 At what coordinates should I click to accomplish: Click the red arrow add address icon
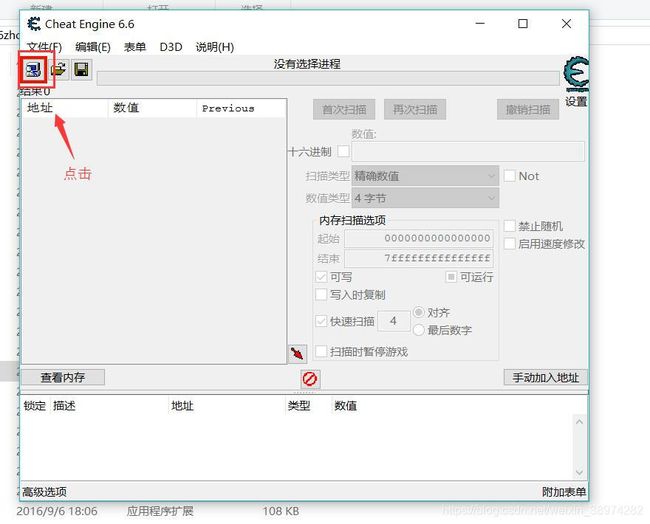[x=297, y=354]
